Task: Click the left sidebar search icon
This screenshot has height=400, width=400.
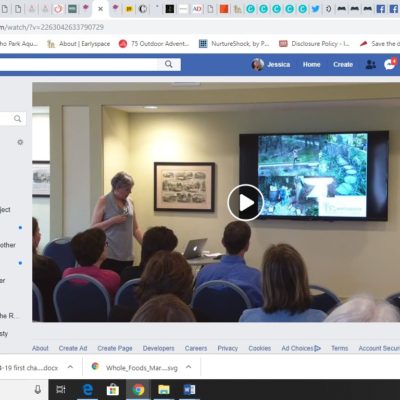Action: 18,118
